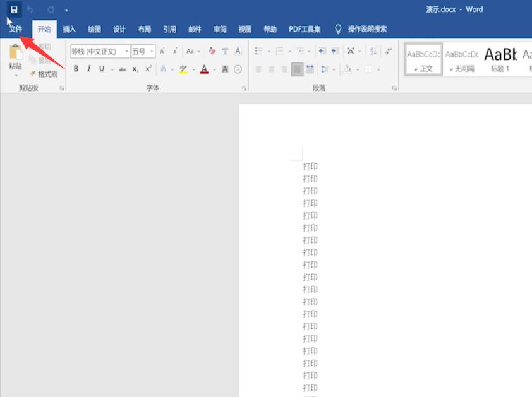
Task: Open the Aa change case menu
Action: 192,51
